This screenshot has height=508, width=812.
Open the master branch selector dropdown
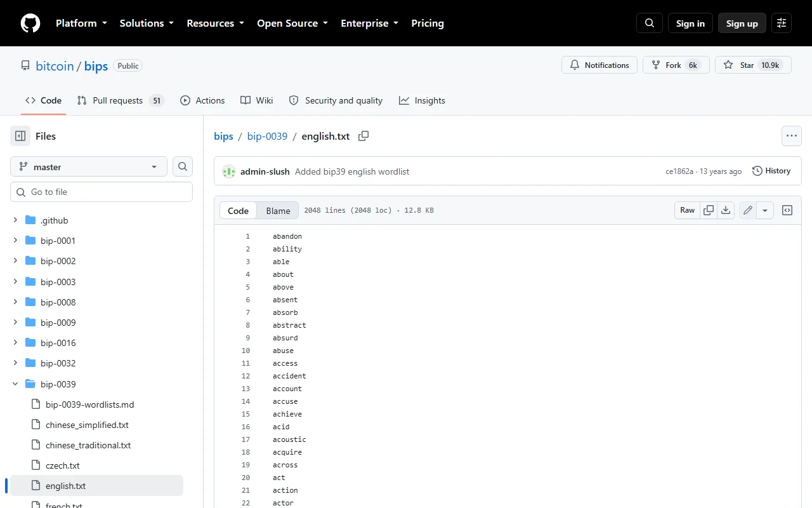pyautogui.click(x=89, y=166)
